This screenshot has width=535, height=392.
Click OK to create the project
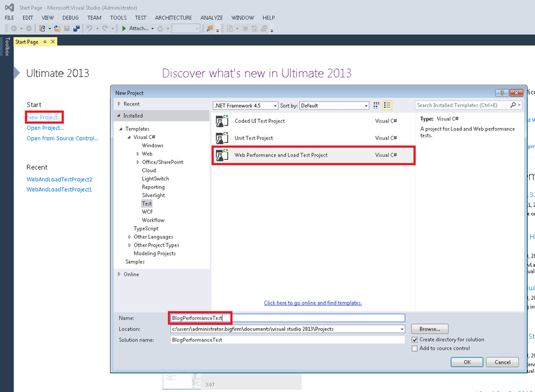click(467, 362)
